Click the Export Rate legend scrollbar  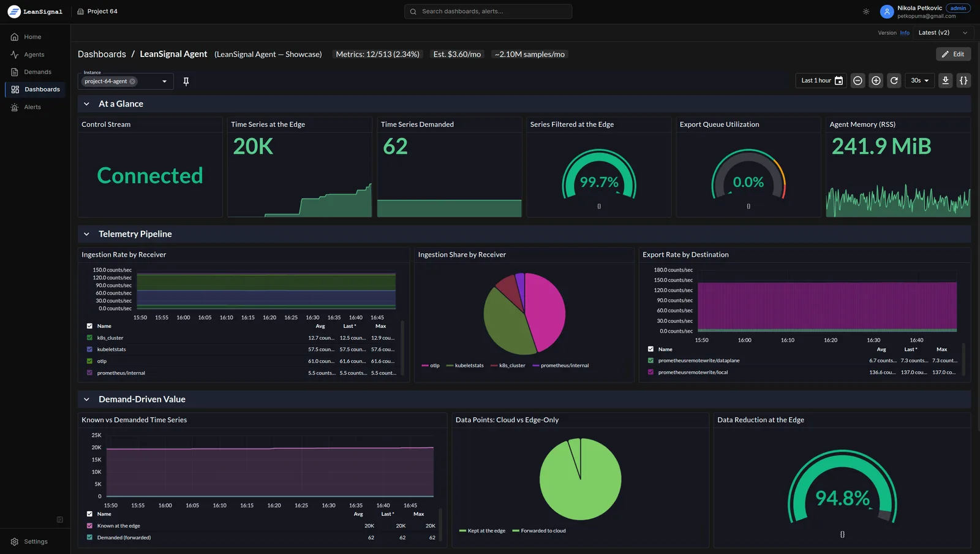click(963, 360)
